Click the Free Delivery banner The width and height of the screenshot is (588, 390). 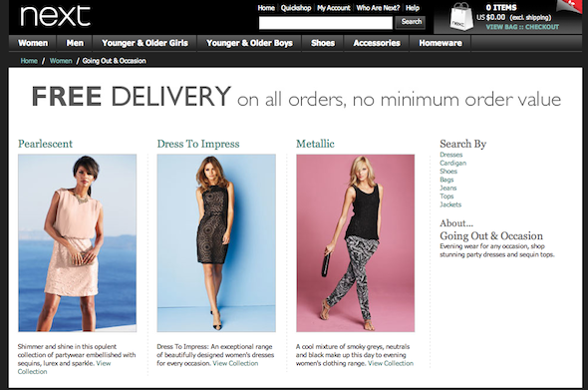coord(296,97)
